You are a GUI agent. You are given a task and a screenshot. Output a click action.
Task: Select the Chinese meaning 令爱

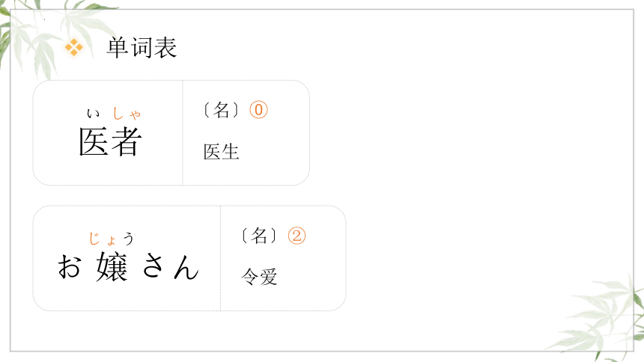click(x=259, y=277)
